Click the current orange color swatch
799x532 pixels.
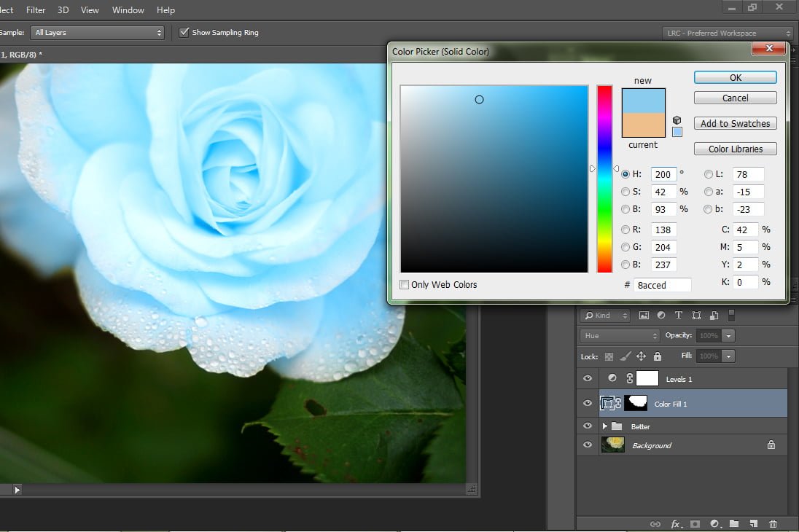point(644,125)
